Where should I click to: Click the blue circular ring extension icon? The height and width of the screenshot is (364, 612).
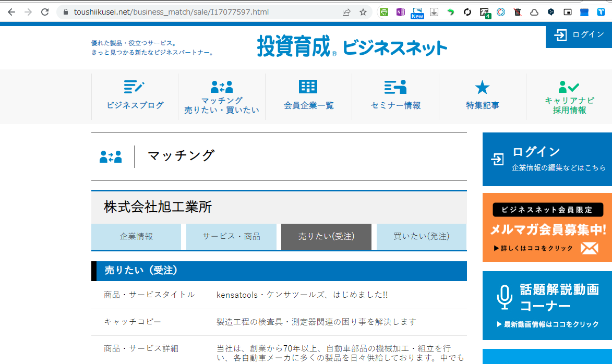click(x=501, y=12)
